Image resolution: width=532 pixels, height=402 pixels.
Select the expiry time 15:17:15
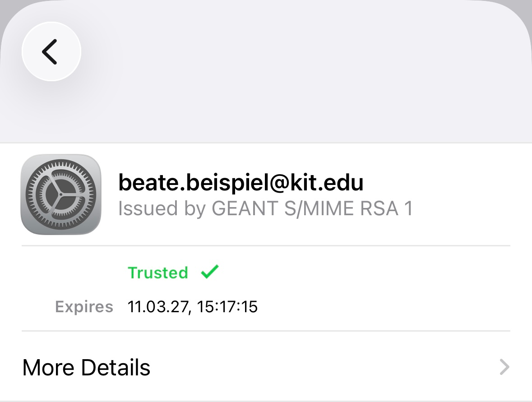click(x=227, y=307)
